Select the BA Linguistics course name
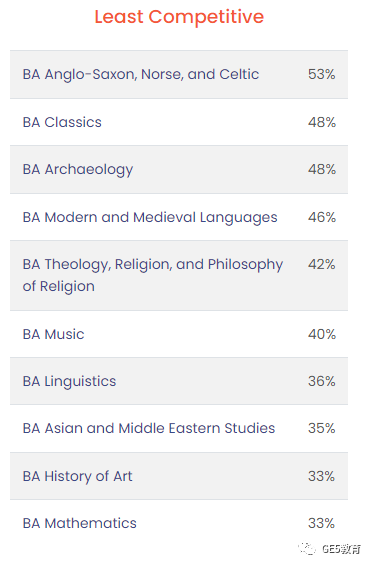Image resolution: width=372 pixels, height=566 pixels. [x=69, y=382]
